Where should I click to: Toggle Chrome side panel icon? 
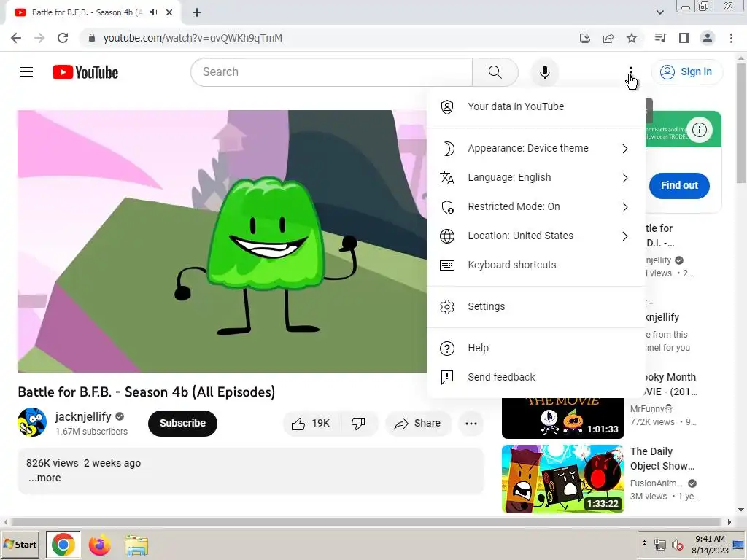point(684,38)
